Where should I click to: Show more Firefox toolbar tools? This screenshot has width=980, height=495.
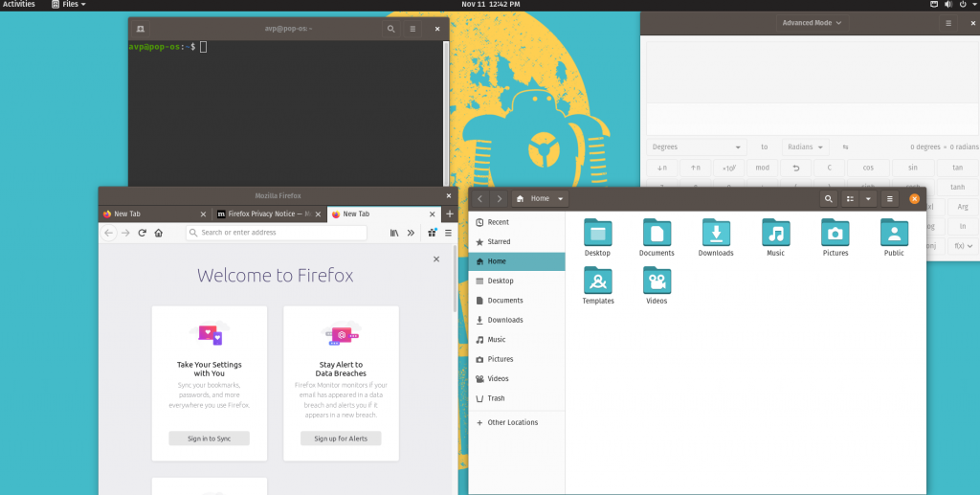pos(411,233)
